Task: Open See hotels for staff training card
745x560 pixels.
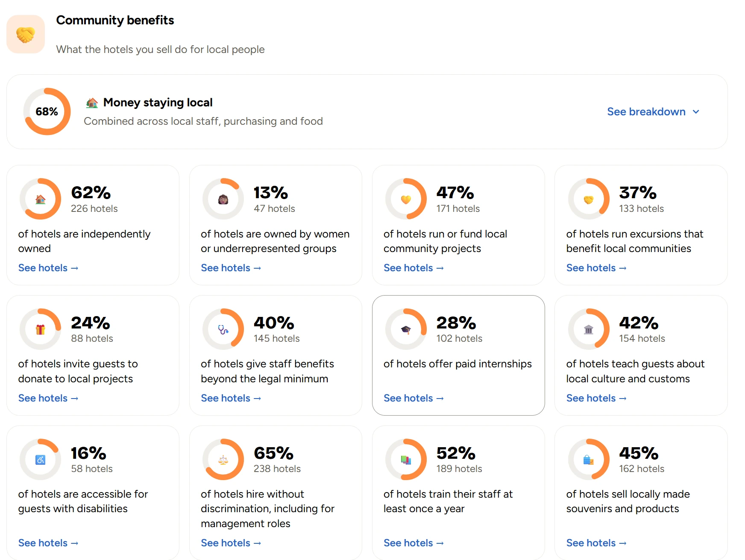Action: pyautogui.click(x=414, y=543)
